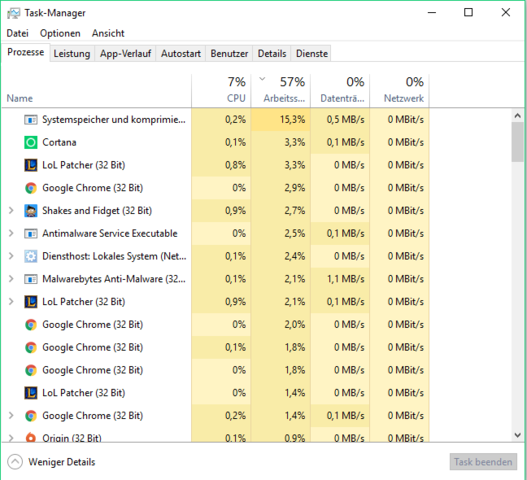Screen dimensions: 527x480
Task: Click the scrollbar down arrow
Action: tap(518, 435)
